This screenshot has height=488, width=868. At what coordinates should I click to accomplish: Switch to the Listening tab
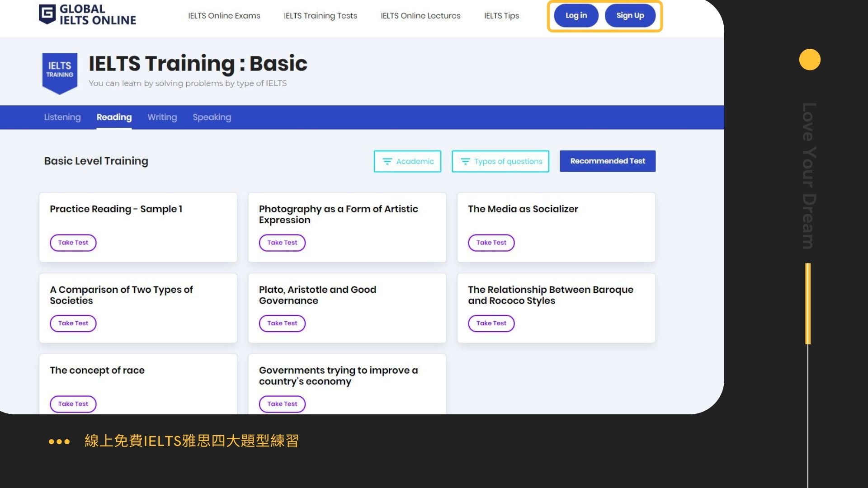click(x=62, y=117)
